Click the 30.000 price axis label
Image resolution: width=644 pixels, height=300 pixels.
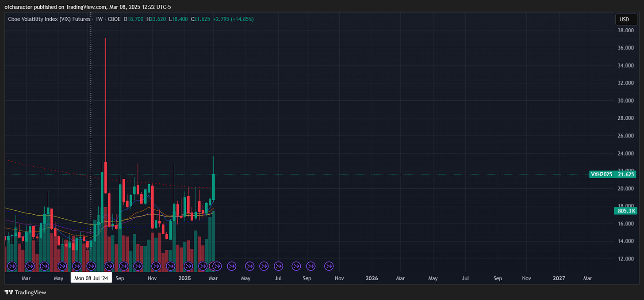coord(626,101)
